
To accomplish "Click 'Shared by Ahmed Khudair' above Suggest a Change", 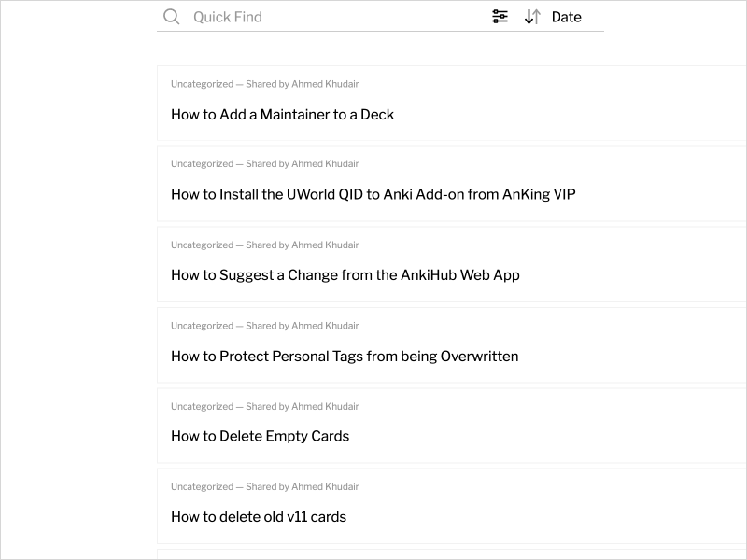I will 302,245.
